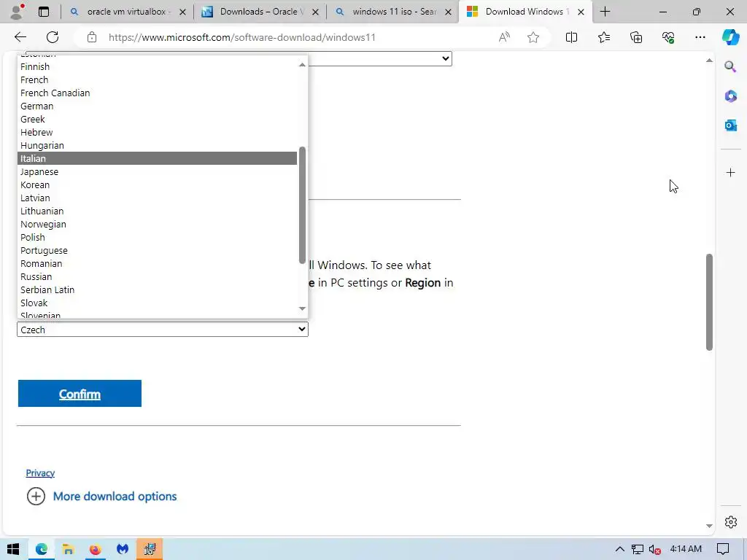Viewport: 747px width, 560px height.
Task: Open Collections panel
Action: click(636, 37)
